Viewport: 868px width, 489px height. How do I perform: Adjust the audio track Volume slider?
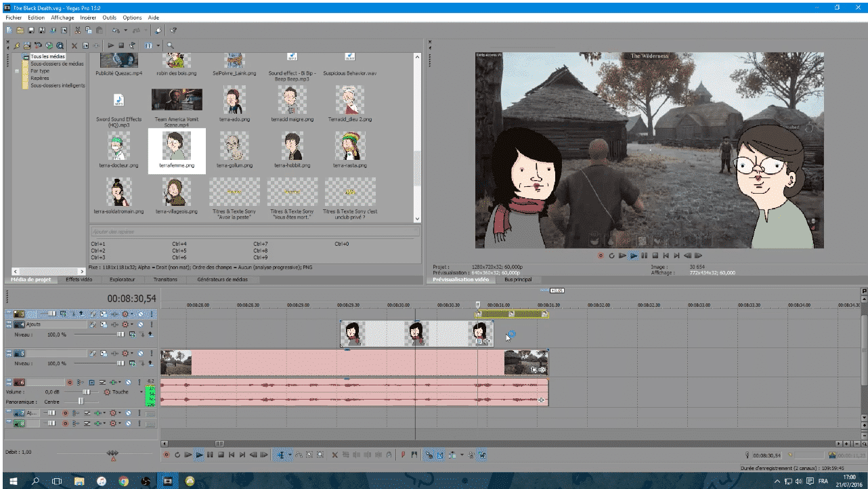(86, 391)
